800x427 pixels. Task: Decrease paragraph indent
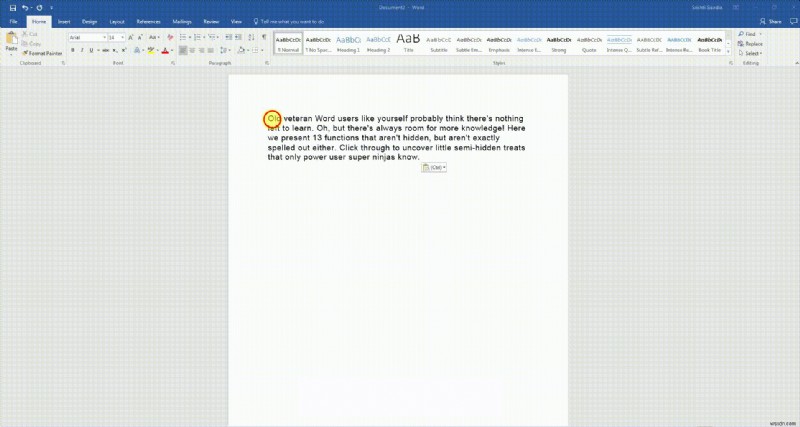(x=229, y=37)
